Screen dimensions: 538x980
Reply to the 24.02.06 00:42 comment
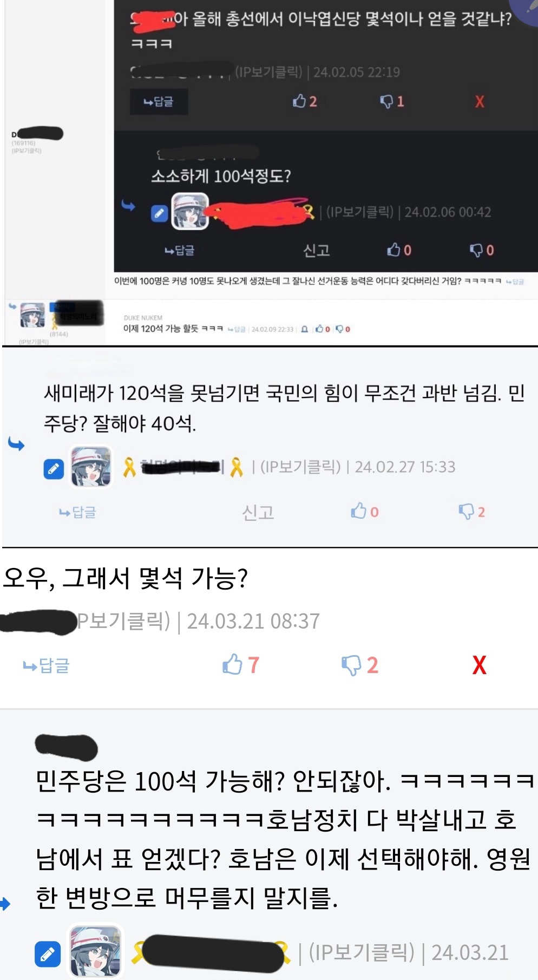click(180, 250)
